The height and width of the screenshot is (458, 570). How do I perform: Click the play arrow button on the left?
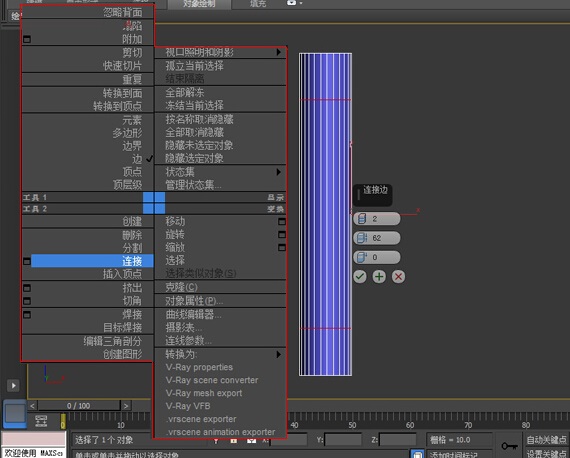click(13, 385)
